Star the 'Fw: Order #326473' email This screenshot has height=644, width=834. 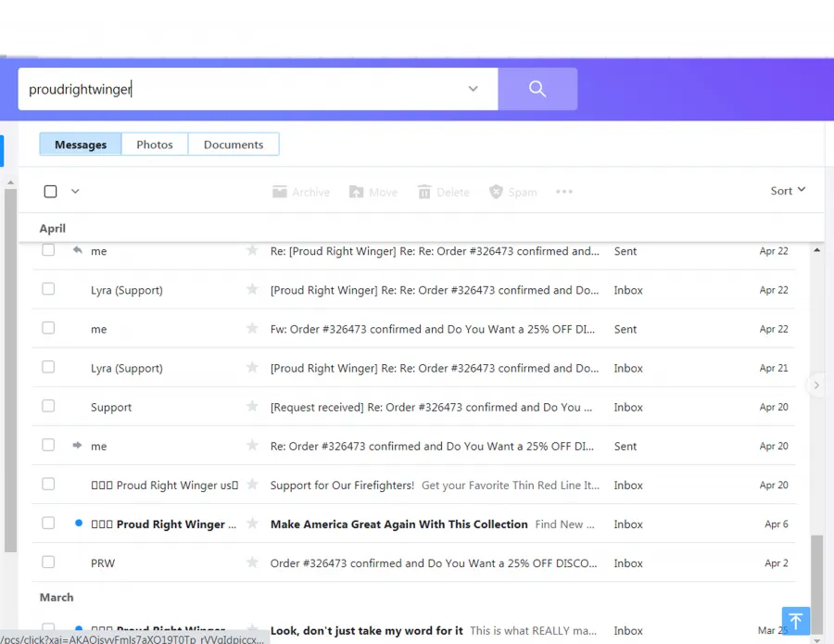click(252, 329)
